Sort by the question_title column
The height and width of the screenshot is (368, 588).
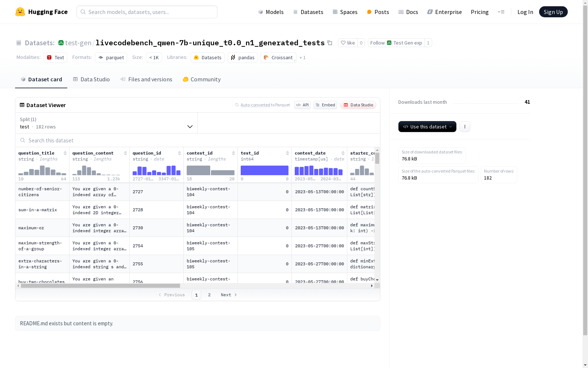(x=65, y=153)
